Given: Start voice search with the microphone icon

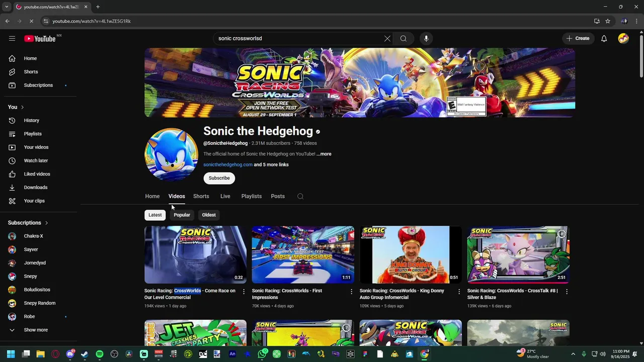Looking at the screenshot, I should [426, 38].
